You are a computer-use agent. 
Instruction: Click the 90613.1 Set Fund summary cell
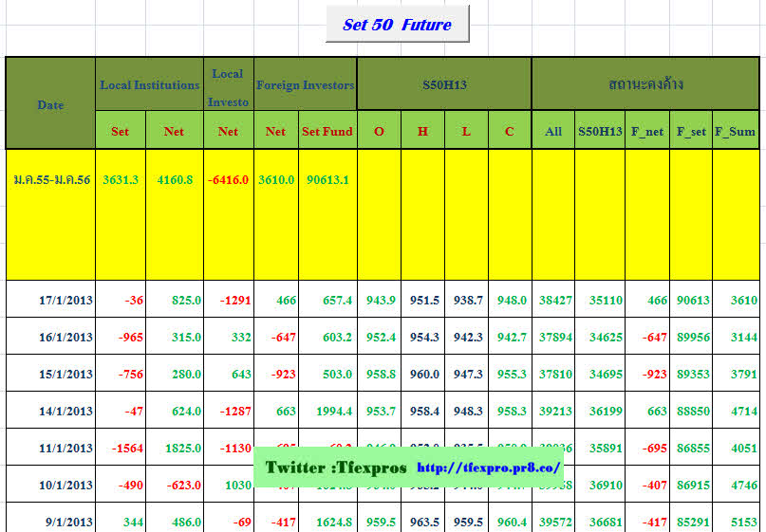[x=327, y=179]
